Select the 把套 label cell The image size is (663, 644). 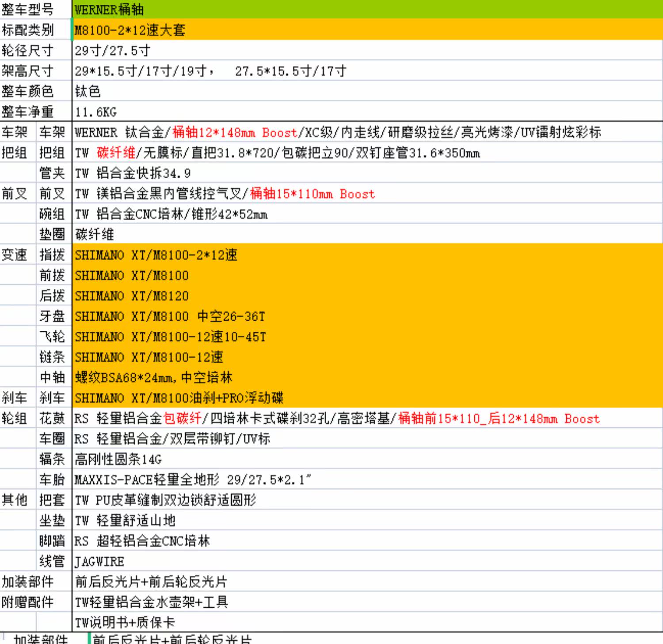(x=53, y=499)
